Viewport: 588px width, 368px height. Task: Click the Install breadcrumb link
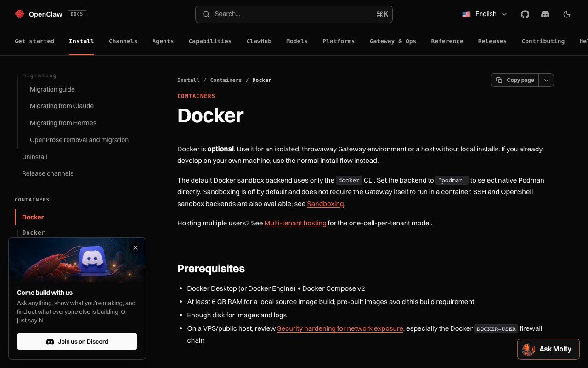click(188, 80)
